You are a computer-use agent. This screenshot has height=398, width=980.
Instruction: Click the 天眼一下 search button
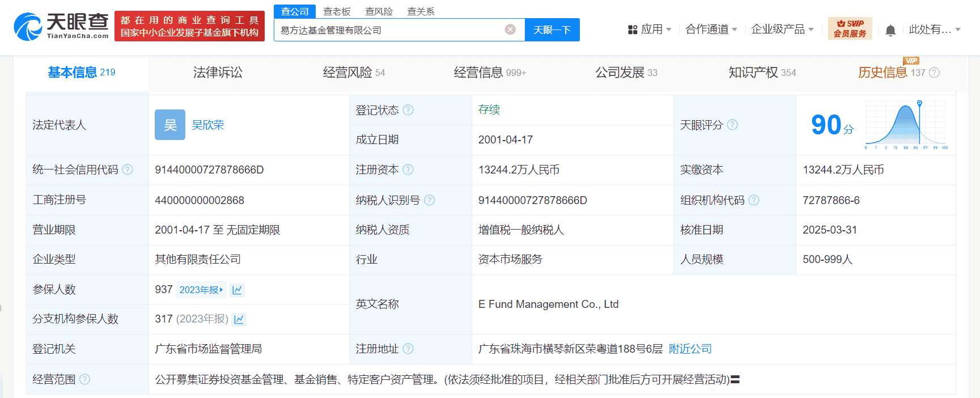pyautogui.click(x=552, y=30)
